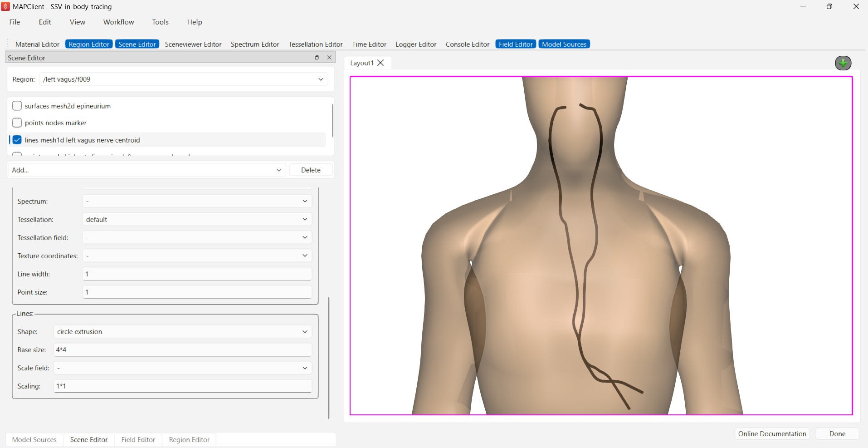
Task: Click the Scaling field showing 1*1
Action: 182,386
